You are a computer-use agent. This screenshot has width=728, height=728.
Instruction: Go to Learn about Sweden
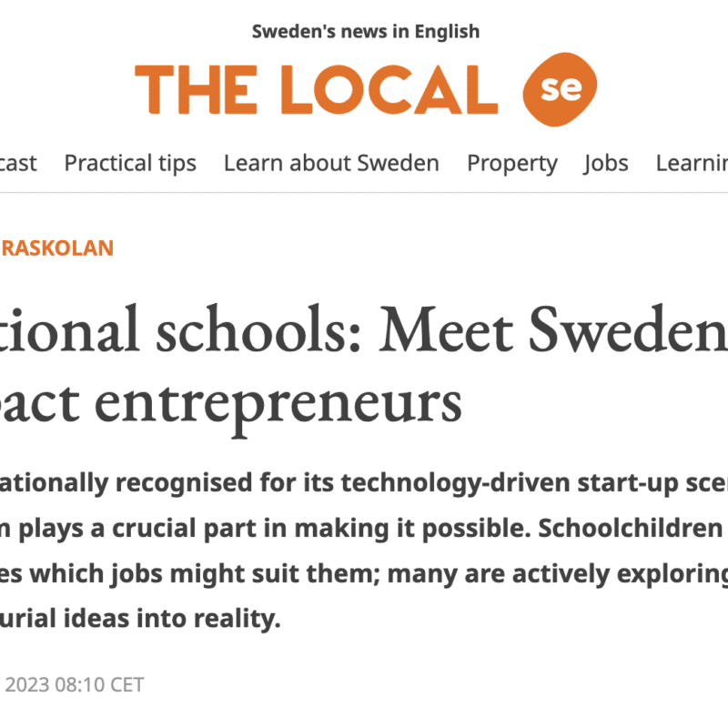(331, 163)
